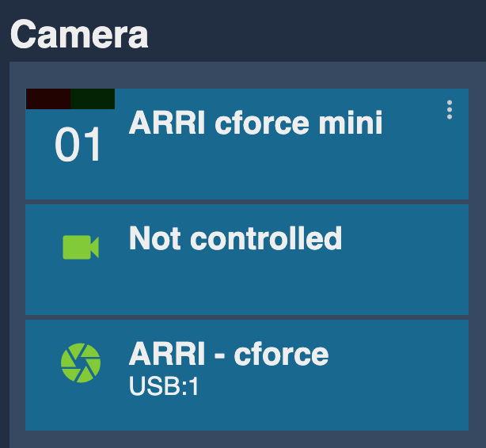Click the USB:1 connection label
486x448 pixels.
(x=164, y=386)
